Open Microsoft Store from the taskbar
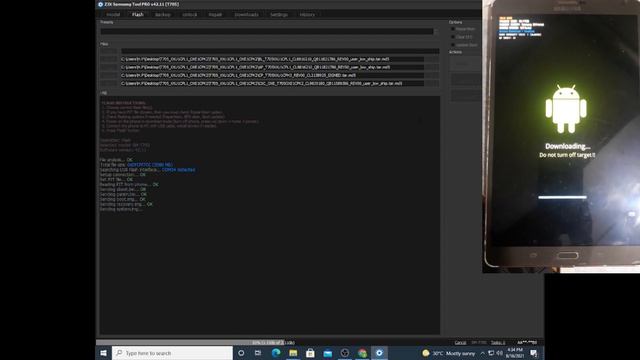 click(x=310, y=353)
